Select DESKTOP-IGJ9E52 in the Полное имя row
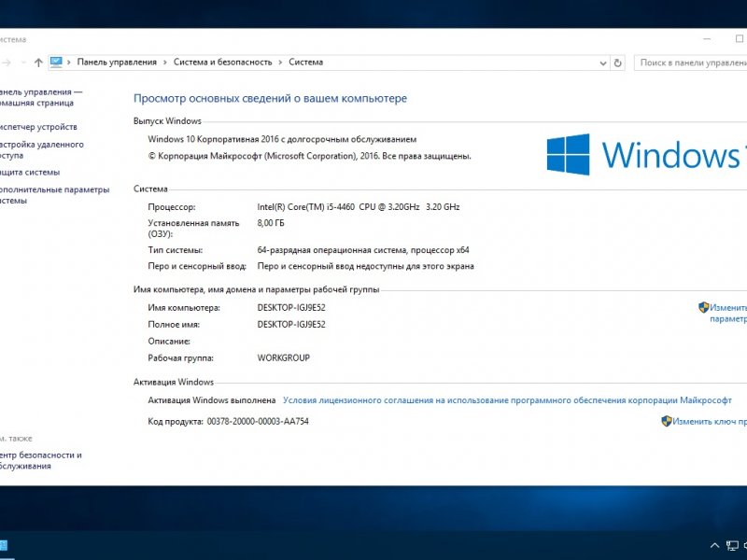Screen dimensions: 747x560 pyautogui.click(x=291, y=324)
